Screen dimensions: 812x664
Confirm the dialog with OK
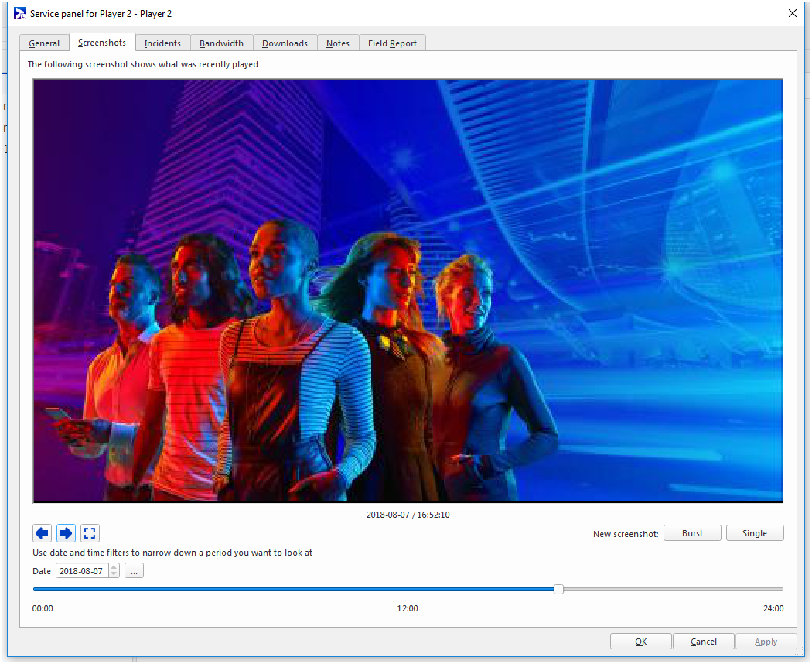[640, 642]
